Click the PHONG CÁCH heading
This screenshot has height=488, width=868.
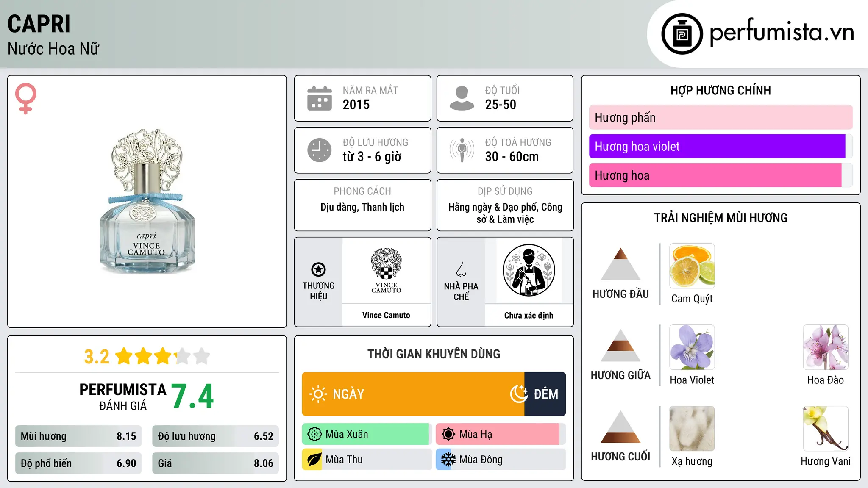pyautogui.click(x=362, y=191)
